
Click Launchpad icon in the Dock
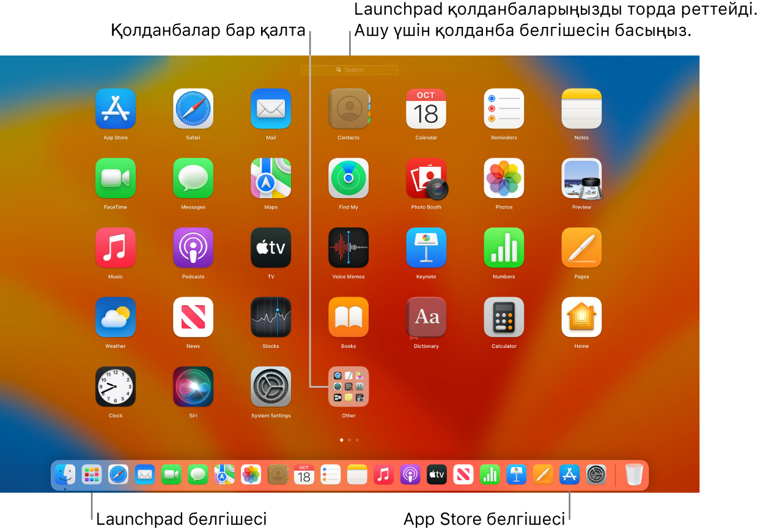(92, 475)
